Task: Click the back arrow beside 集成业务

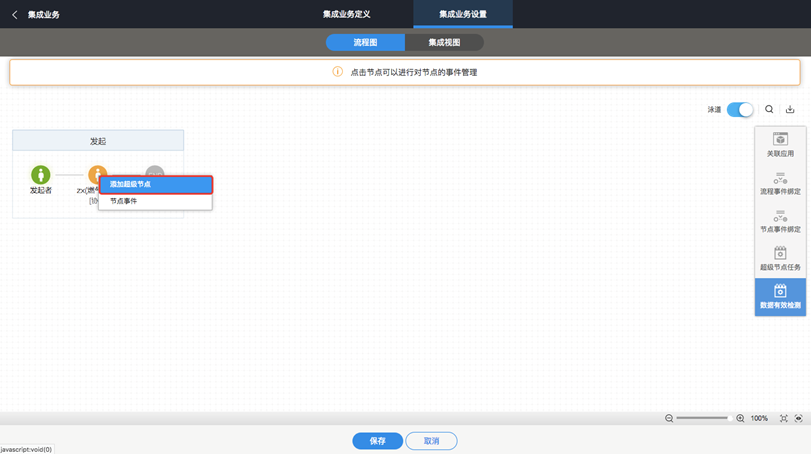Action: click(x=14, y=14)
